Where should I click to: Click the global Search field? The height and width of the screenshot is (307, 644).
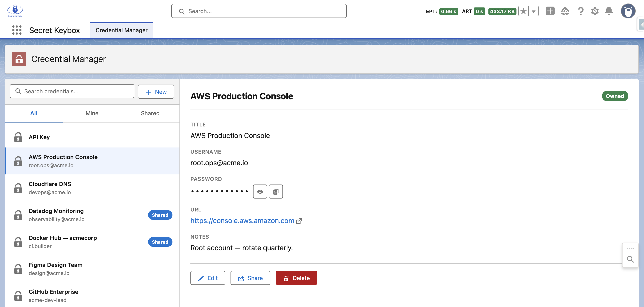[x=259, y=11]
